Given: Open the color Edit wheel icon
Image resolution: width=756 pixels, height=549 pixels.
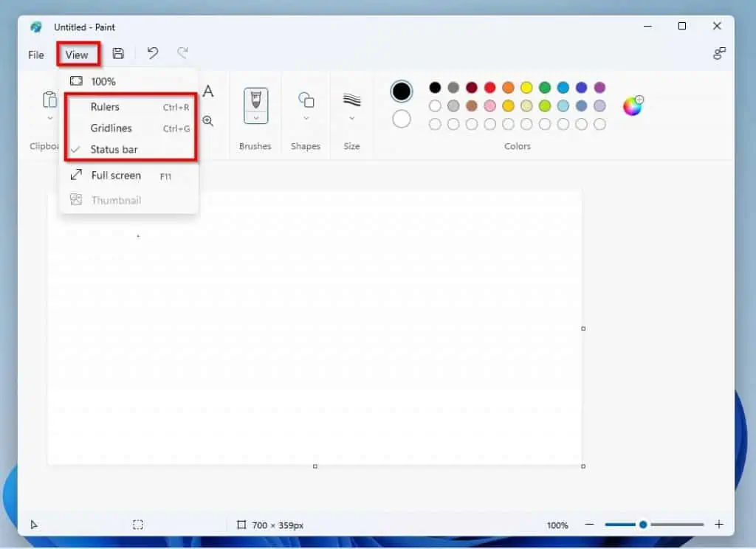Looking at the screenshot, I should click(x=632, y=106).
